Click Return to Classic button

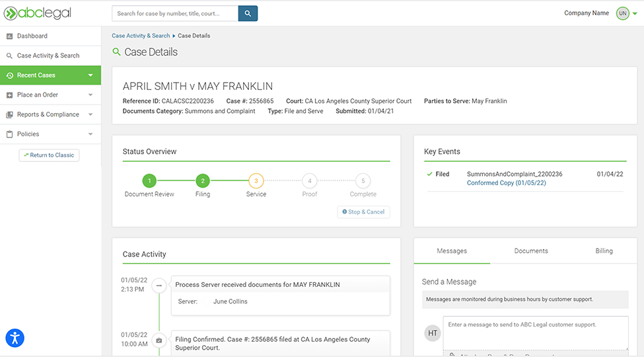(x=49, y=155)
